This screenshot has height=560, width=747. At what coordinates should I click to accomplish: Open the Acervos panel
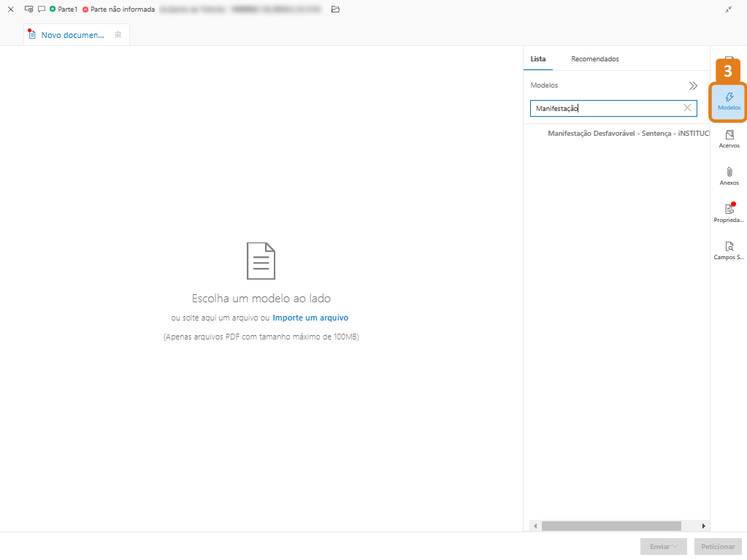tap(728, 139)
